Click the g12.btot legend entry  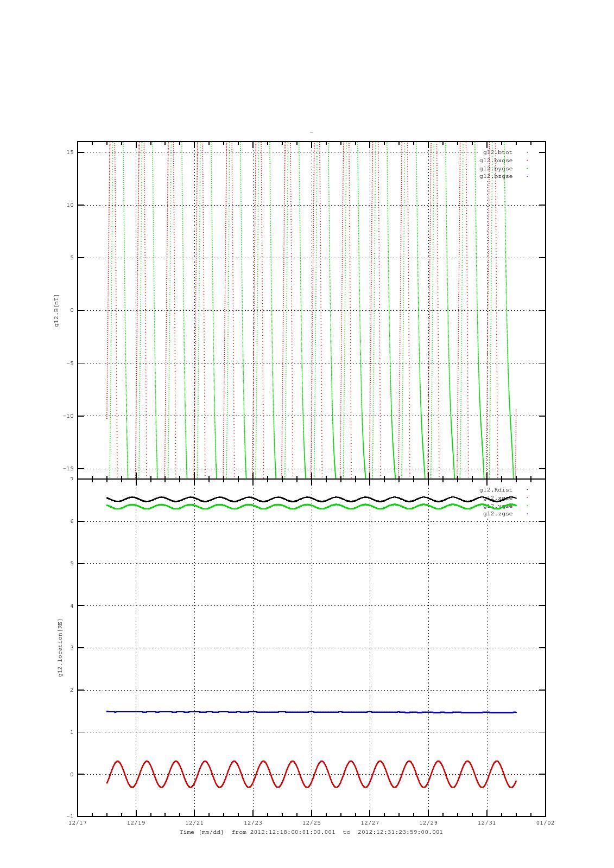[x=498, y=152]
